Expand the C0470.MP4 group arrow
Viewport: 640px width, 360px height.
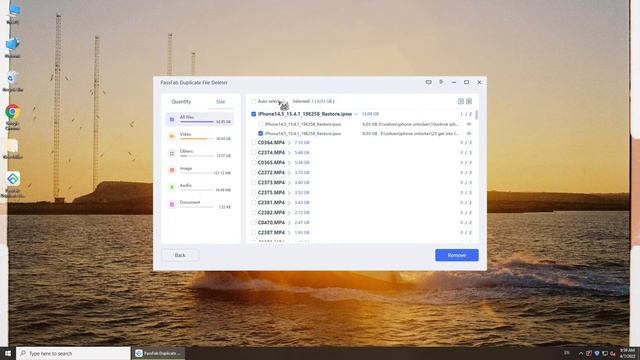point(289,222)
